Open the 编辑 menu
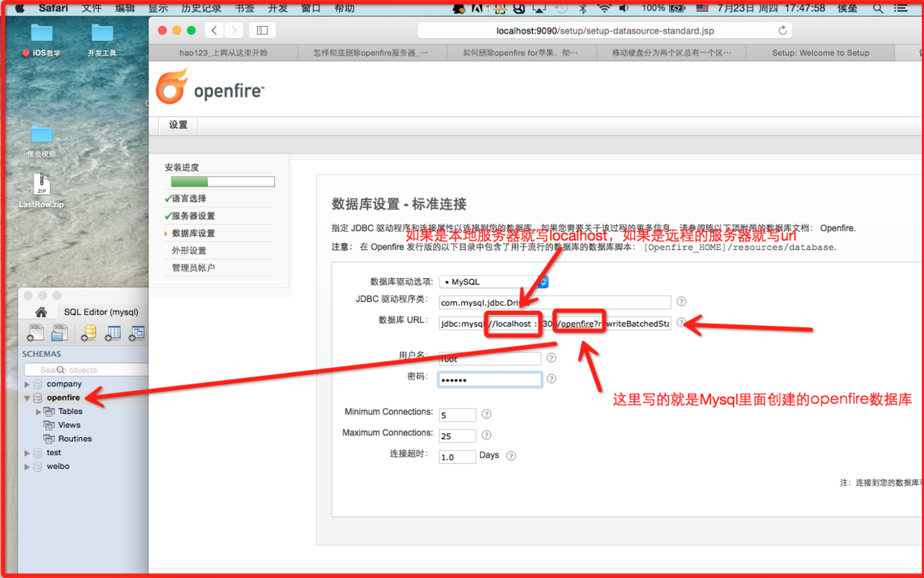Image resolution: width=924 pixels, height=578 pixels. click(125, 8)
